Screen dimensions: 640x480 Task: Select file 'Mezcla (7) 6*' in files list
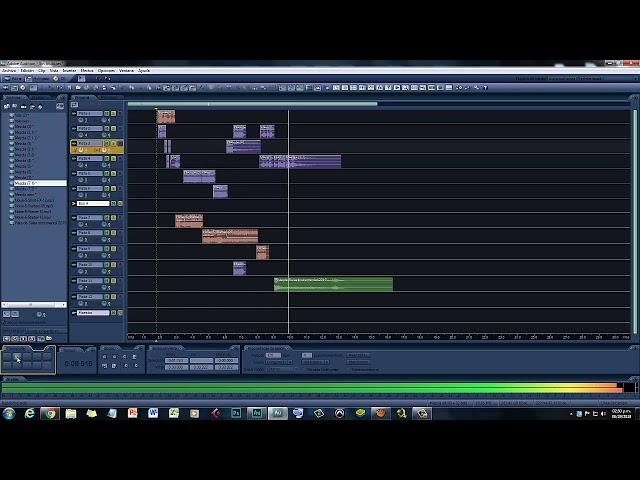(x=40, y=183)
